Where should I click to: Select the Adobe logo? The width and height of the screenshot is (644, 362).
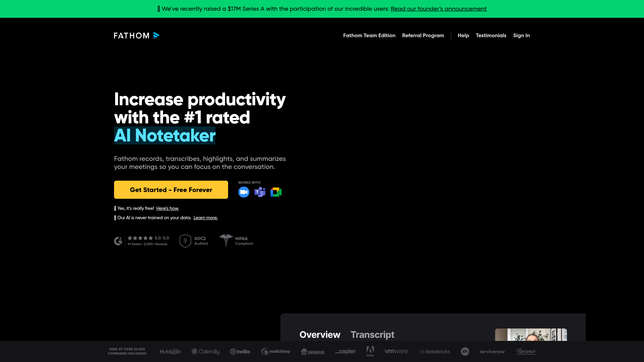coord(370,351)
